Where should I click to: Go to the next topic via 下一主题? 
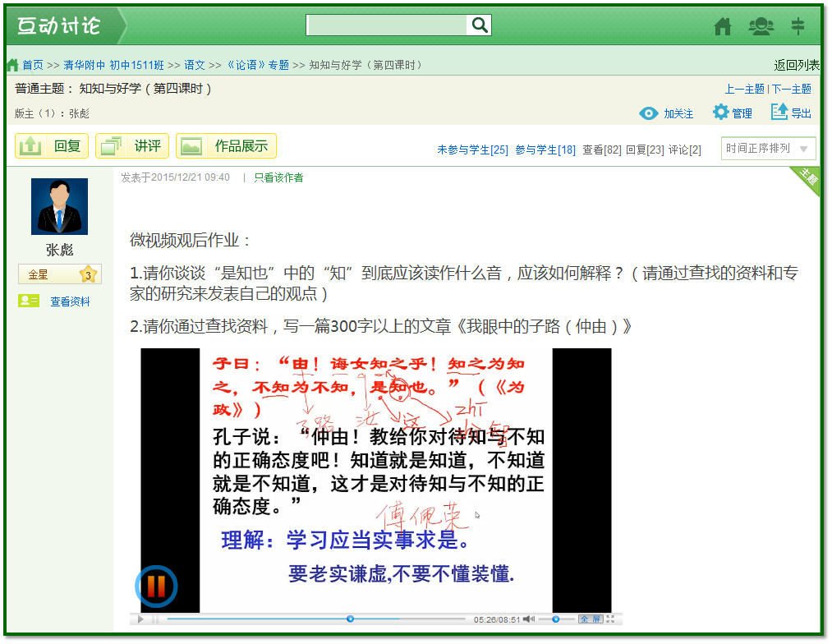[791, 89]
